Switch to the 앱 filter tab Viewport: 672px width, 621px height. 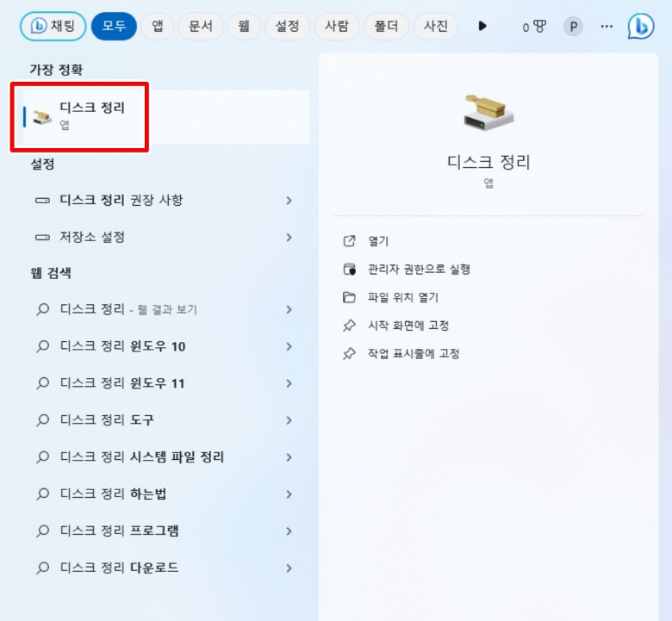pyautogui.click(x=157, y=26)
